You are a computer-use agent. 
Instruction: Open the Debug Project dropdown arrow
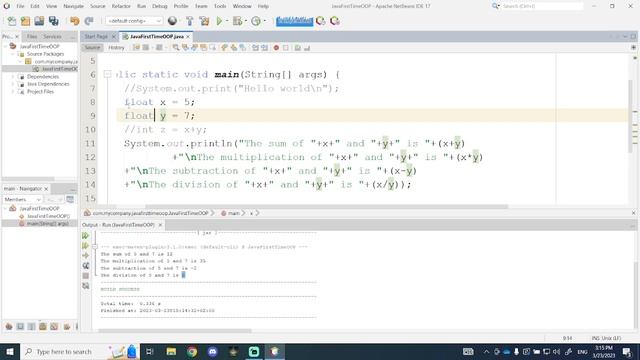tap(246, 21)
